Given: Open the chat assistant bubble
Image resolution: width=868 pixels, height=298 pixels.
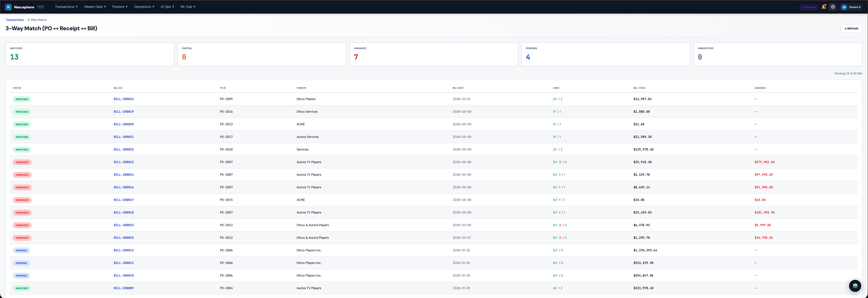Looking at the screenshot, I should point(855,286).
